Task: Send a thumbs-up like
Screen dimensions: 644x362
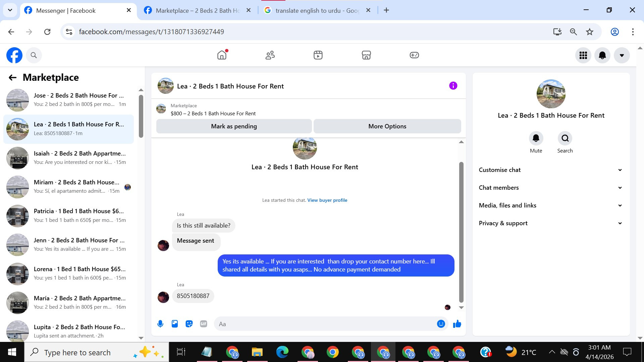Action: click(457, 324)
